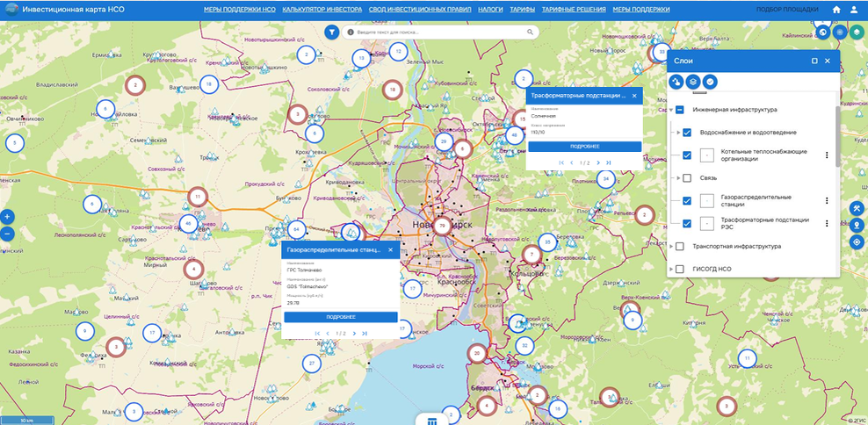Open the last МЕРЫ ПОДДЕРЖКИ menu item

click(641, 10)
